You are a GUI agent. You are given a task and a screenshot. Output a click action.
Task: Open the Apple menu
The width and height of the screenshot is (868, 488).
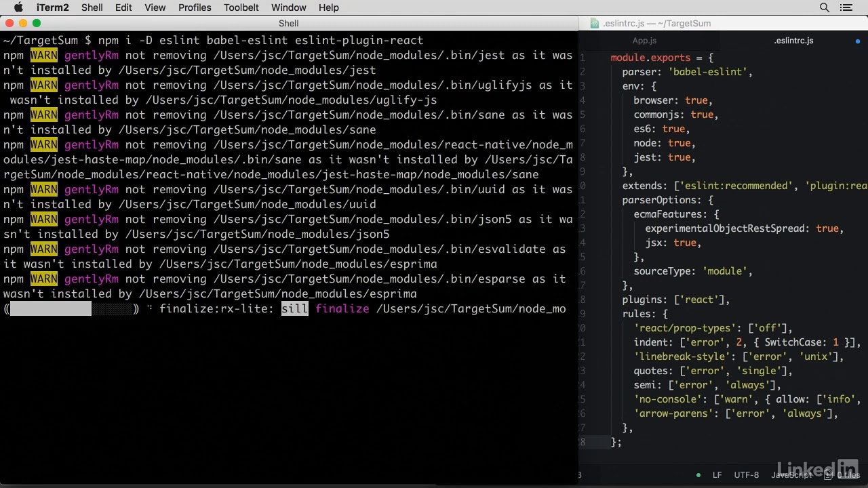18,7
